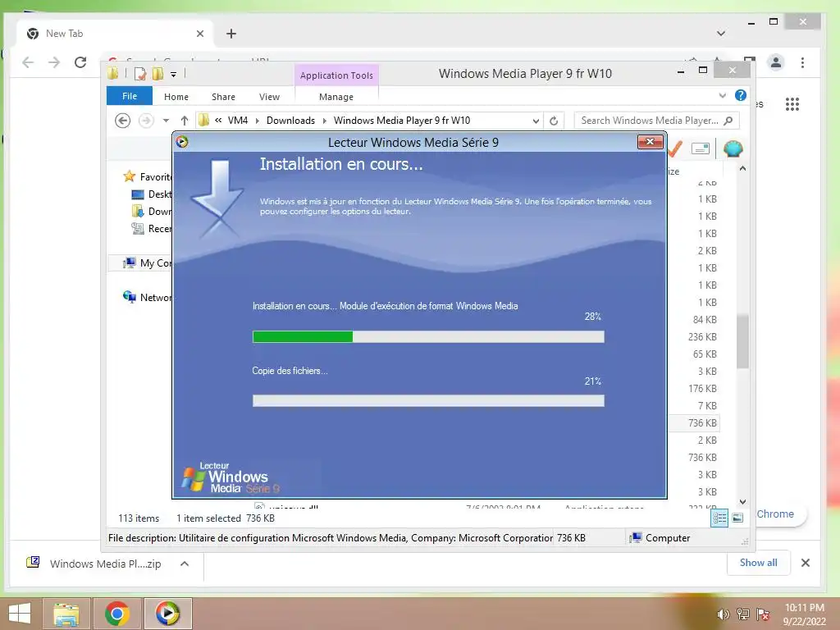The image size is (840, 630).
Task: Open Chrome from the taskbar
Action: tap(116, 614)
